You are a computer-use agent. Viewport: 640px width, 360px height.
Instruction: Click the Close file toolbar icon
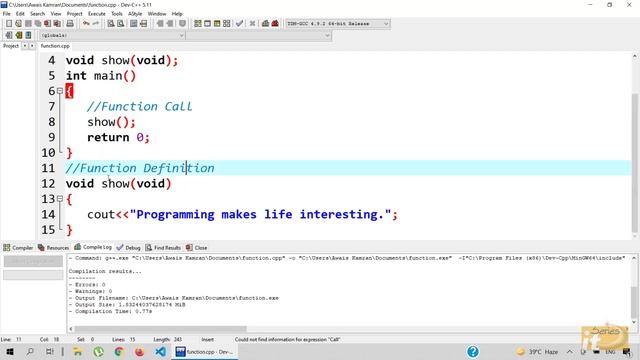coord(47,24)
